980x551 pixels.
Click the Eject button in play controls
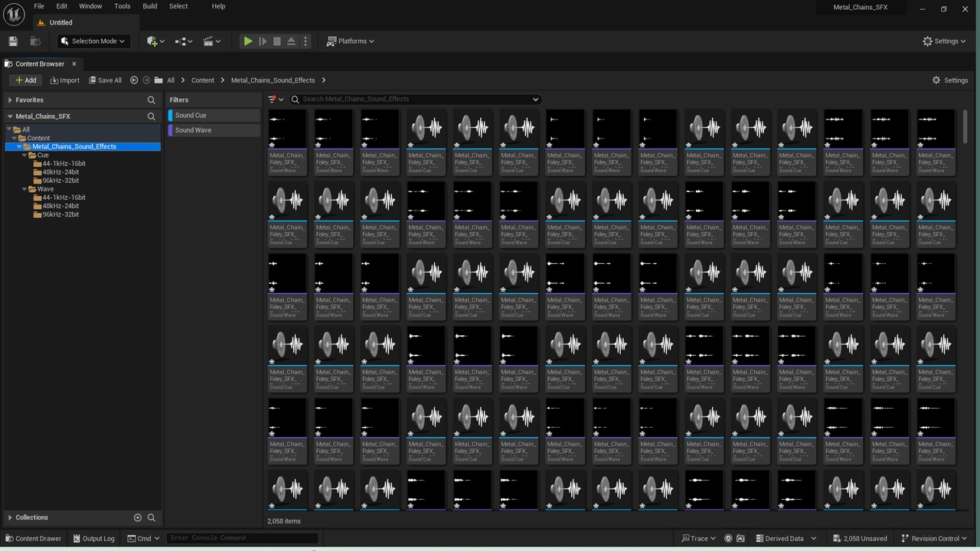coord(291,41)
